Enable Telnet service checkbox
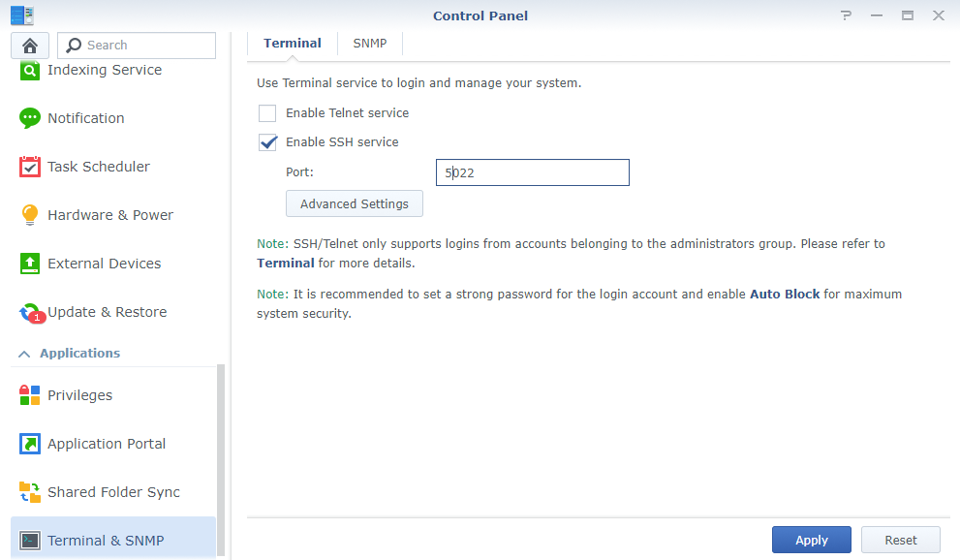 pos(267,113)
